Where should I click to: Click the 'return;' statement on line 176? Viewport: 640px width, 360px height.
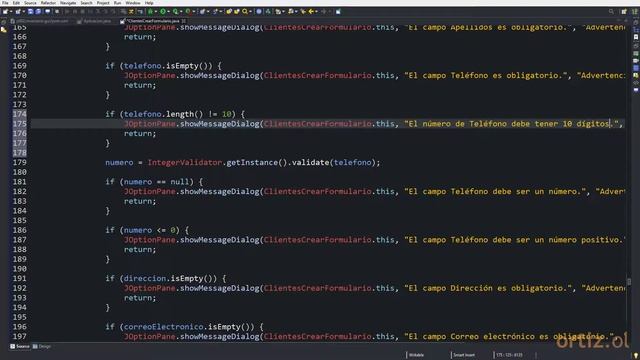pos(140,133)
